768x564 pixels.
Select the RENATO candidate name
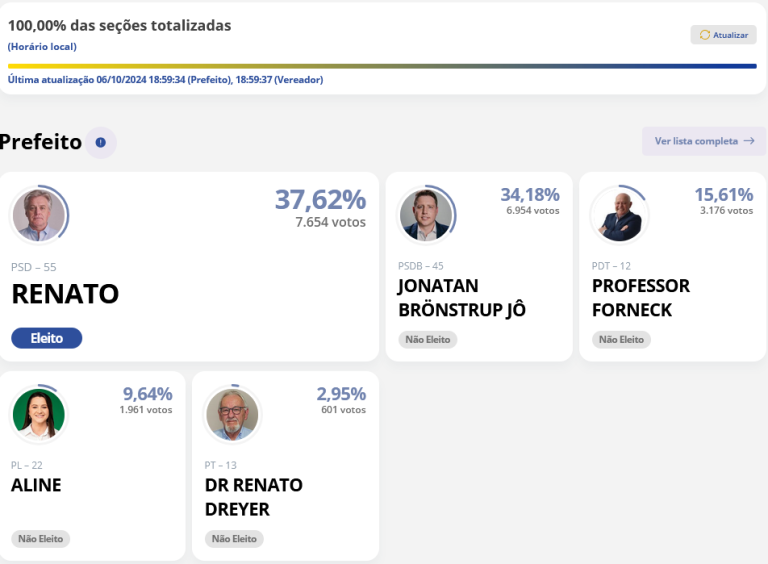tap(65, 294)
